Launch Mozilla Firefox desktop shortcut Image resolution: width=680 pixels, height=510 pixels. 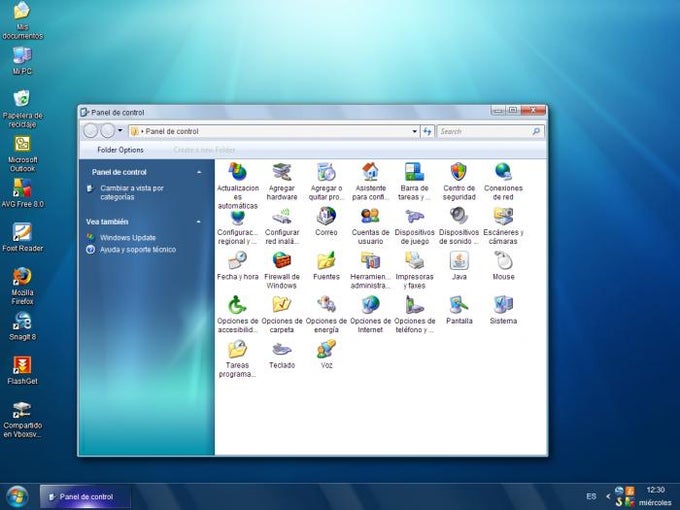(x=22, y=286)
